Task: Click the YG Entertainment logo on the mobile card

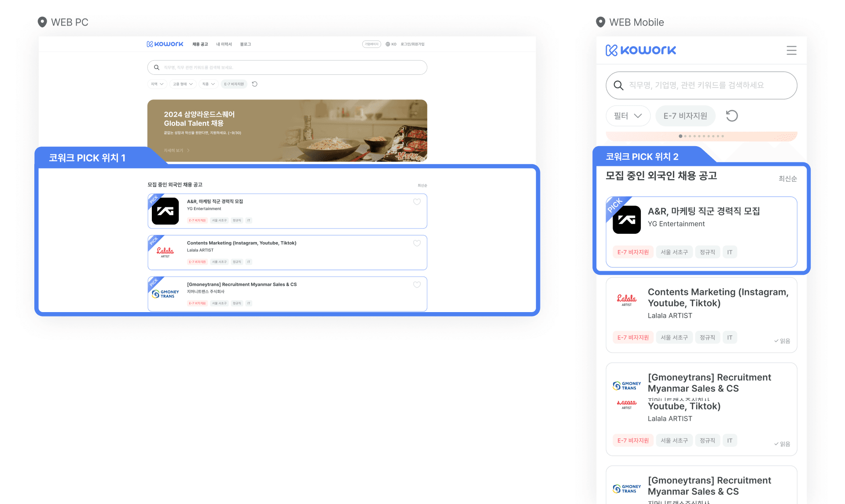Action: pyautogui.click(x=627, y=220)
